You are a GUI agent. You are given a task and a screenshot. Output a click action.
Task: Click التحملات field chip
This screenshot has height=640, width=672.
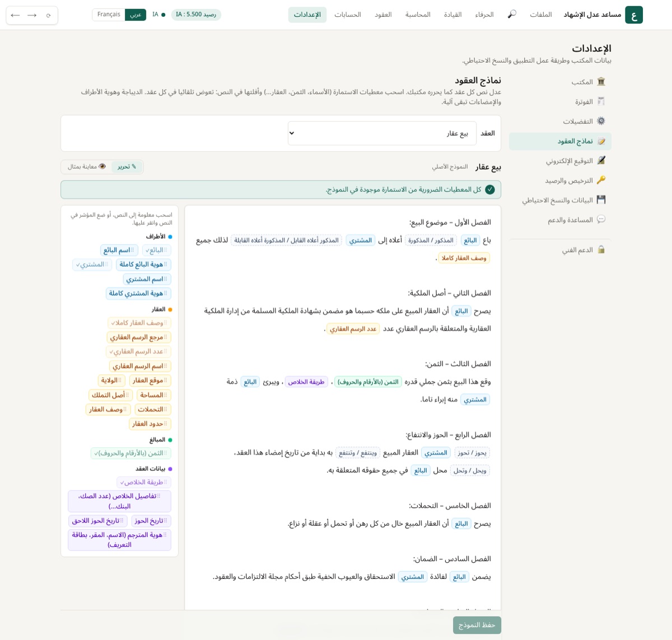[x=153, y=410]
